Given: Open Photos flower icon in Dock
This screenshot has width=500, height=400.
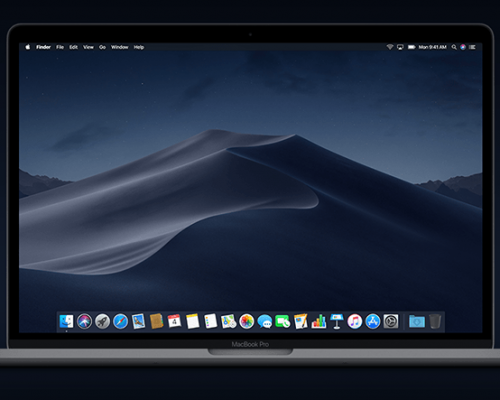Looking at the screenshot, I should [247, 322].
